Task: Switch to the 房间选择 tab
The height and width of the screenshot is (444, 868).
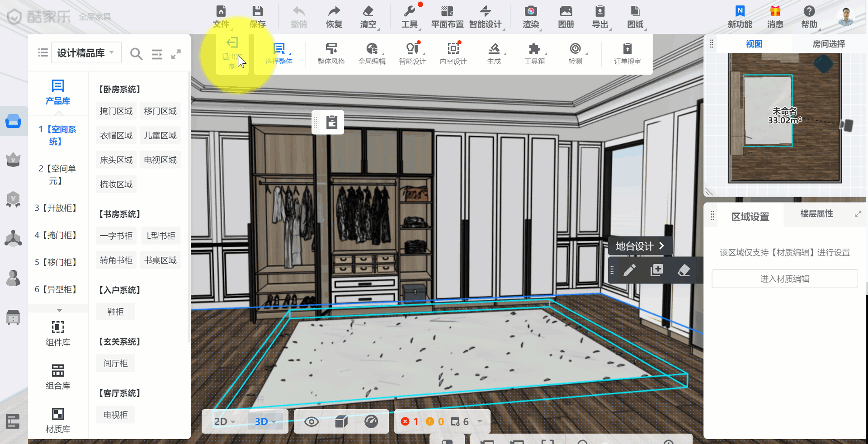Action: click(828, 44)
